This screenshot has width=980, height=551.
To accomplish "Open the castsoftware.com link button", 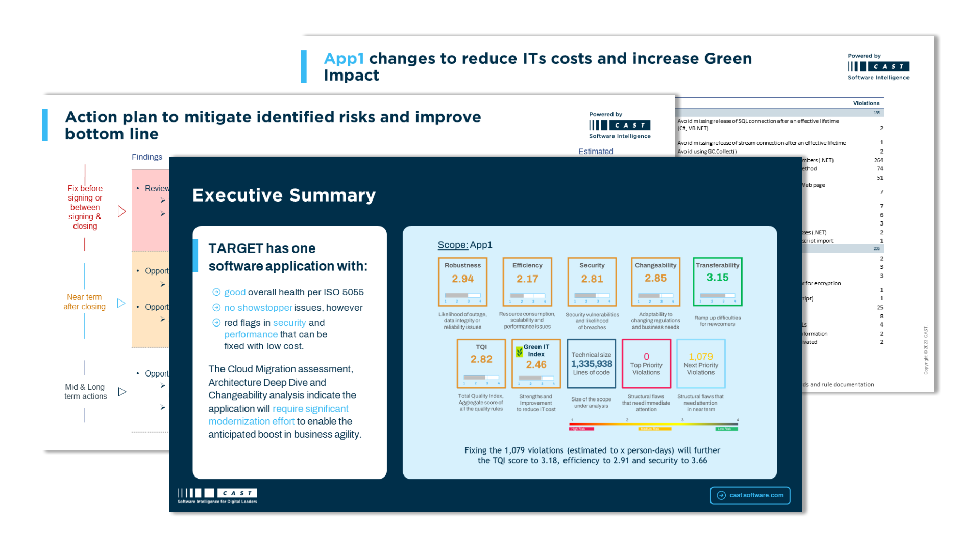I will (x=750, y=495).
